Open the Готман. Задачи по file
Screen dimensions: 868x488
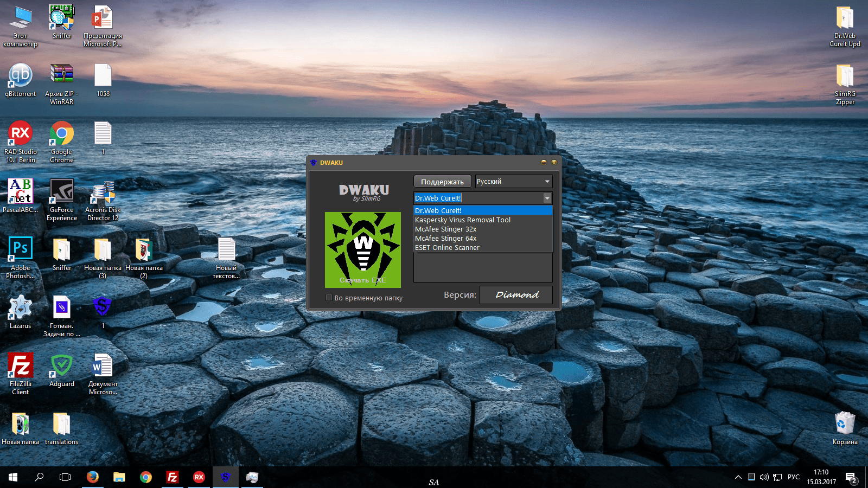tap(61, 316)
